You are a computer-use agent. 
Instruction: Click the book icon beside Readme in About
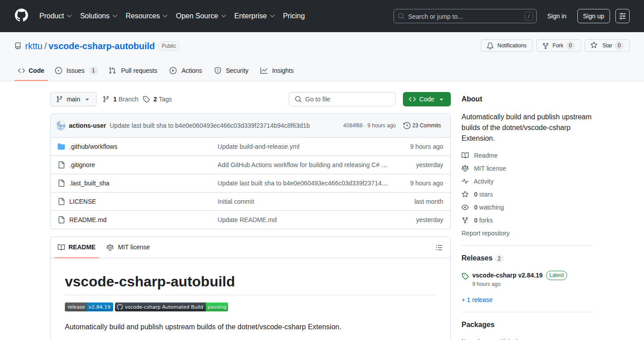coord(465,155)
